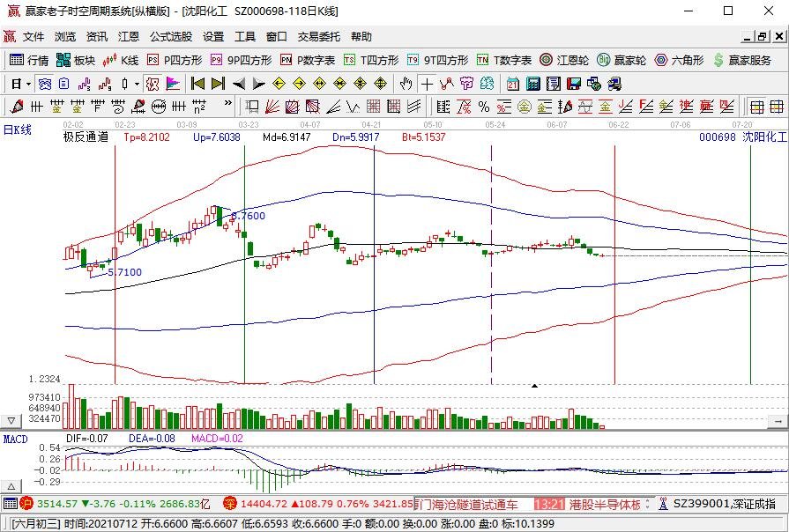
Task: Select the zigzag wave line tool
Action: [354, 106]
